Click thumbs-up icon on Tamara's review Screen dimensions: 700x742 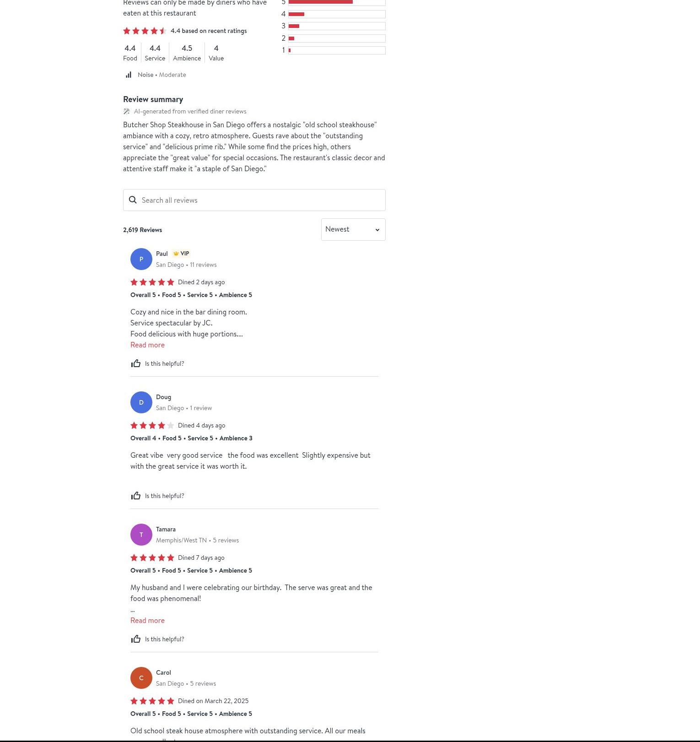136,639
